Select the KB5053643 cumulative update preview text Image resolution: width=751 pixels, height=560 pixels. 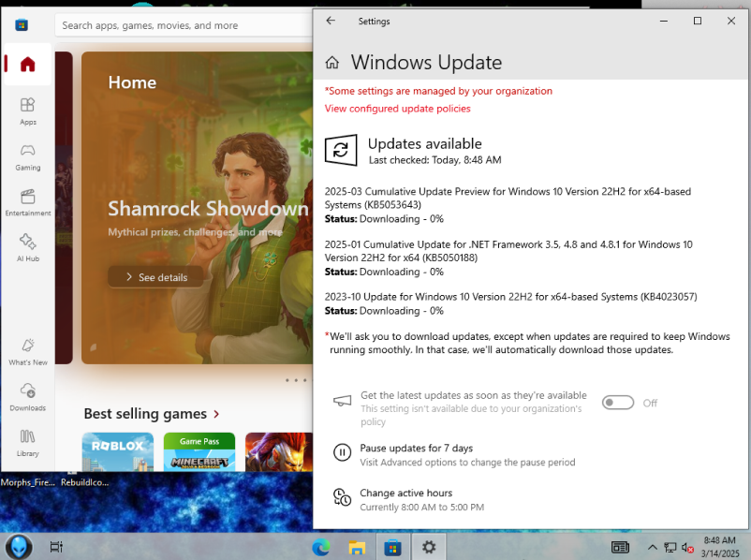point(508,198)
